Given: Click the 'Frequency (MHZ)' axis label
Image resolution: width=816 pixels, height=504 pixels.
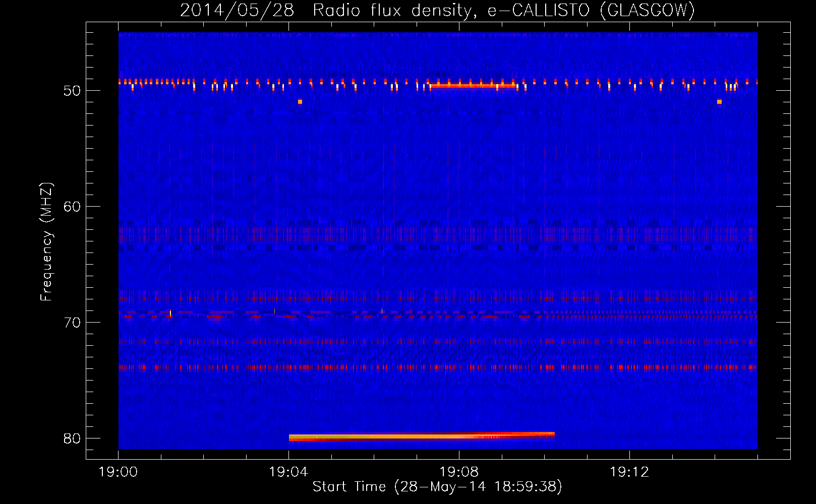Looking at the screenshot, I should tap(46, 242).
